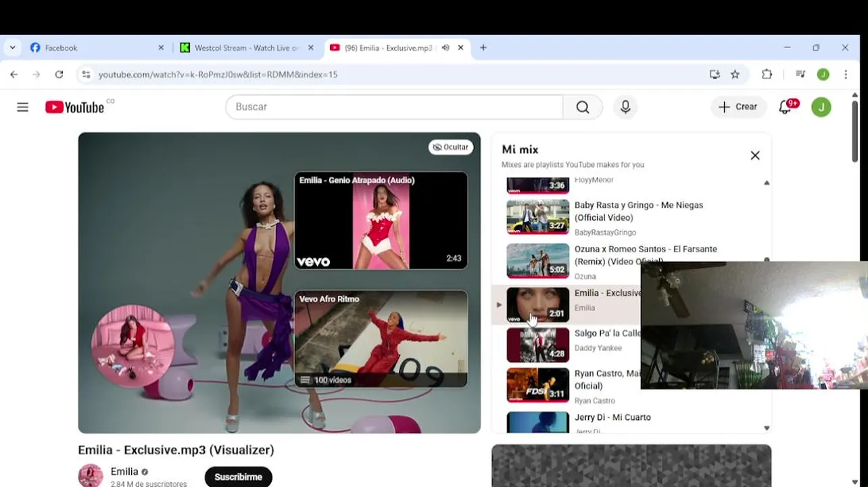Go back with browser back arrow

click(14, 74)
